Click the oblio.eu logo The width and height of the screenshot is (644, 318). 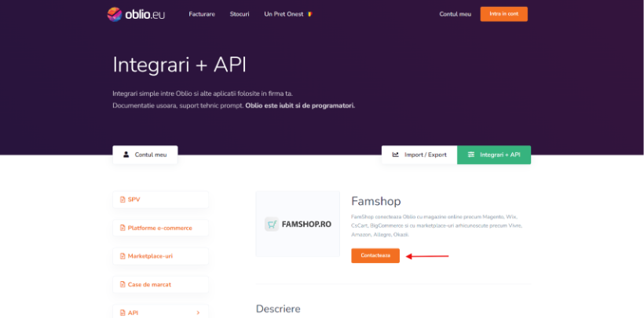[x=136, y=14]
